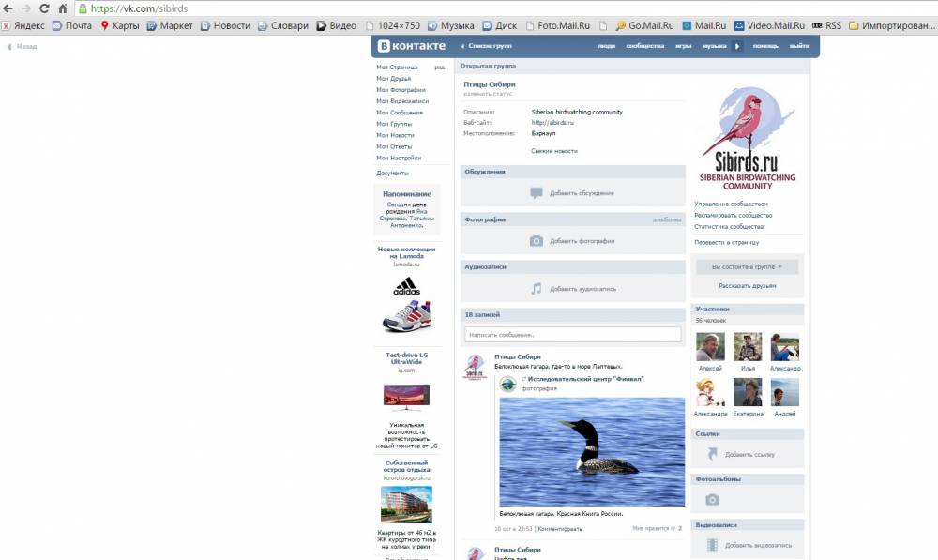Click the 'Написать сообщение' input field

tap(572, 335)
